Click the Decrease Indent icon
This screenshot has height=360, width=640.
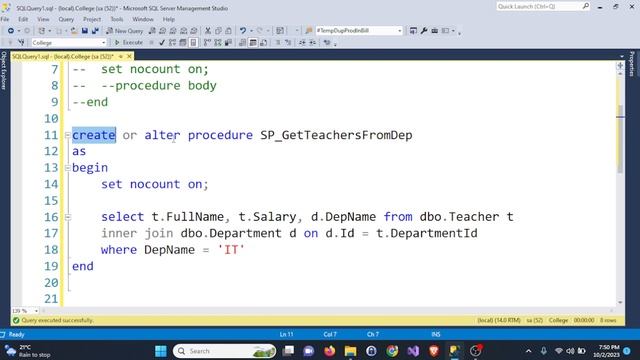point(302,42)
